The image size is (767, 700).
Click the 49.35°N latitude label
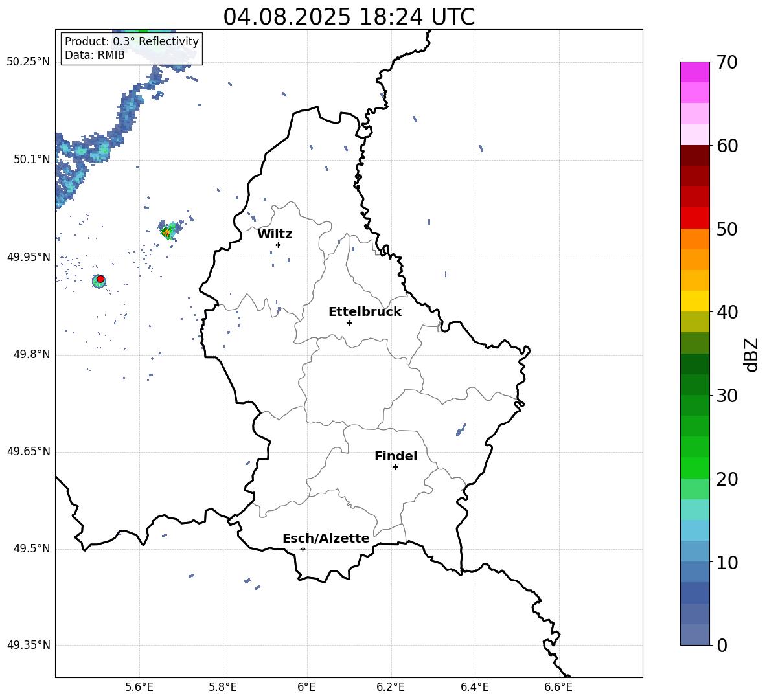29,645
